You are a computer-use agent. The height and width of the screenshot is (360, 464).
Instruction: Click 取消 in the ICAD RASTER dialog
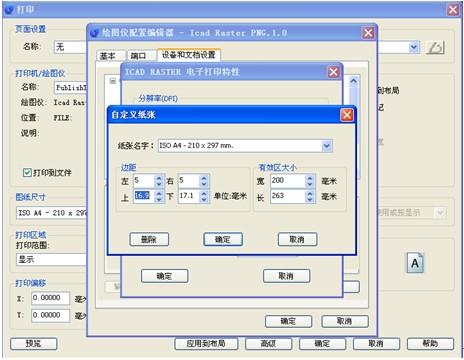tap(286, 276)
